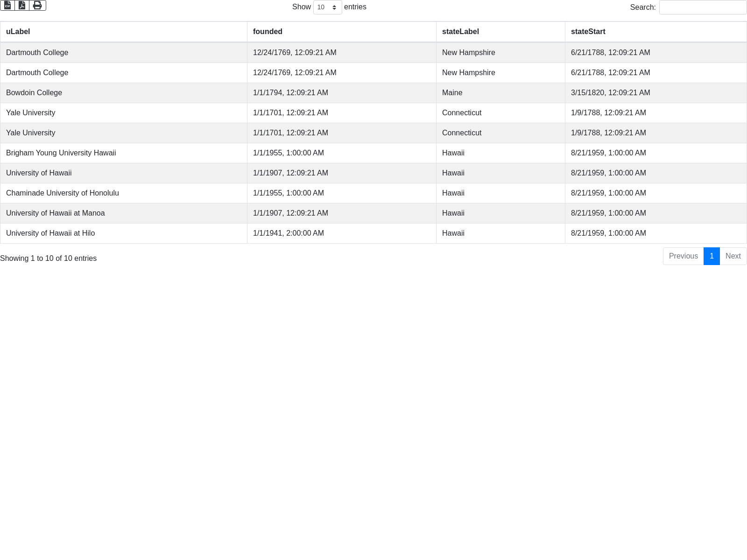This screenshot has height=560, width=747.
Task: Sort by the stateStart column header
Action: click(x=588, y=32)
